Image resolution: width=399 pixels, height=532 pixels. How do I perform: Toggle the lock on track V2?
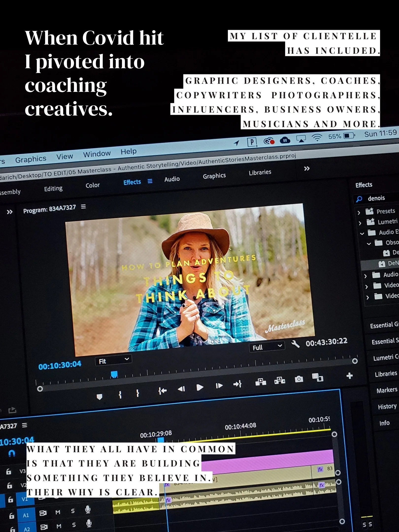click(10, 485)
